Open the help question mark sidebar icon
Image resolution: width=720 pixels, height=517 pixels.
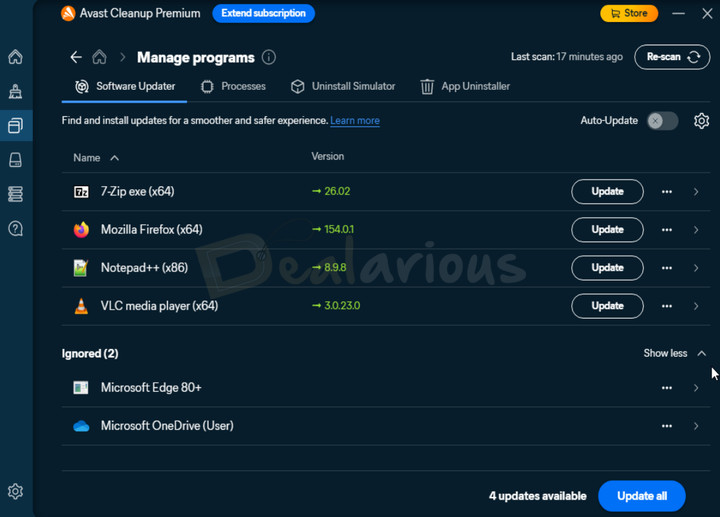click(x=15, y=228)
